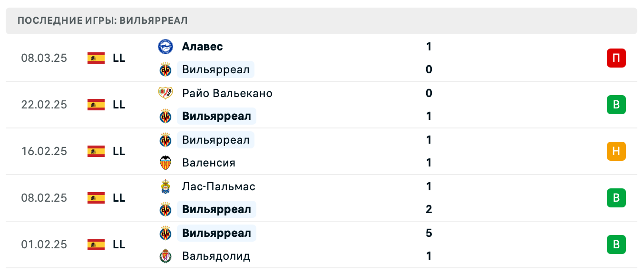Click the orange Н draw badge

tap(616, 151)
